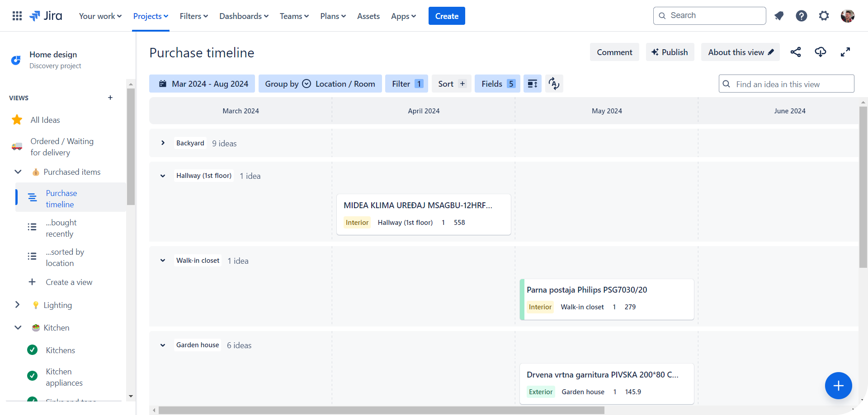
Task: Click the Ordered / Waiting for delivery truck icon
Action: coord(17,147)
